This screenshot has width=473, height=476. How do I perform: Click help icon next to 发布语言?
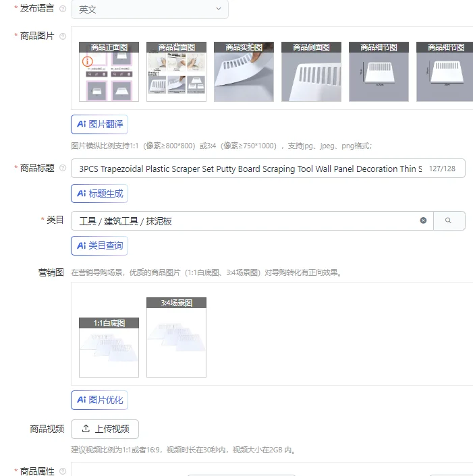coord(63,9)
